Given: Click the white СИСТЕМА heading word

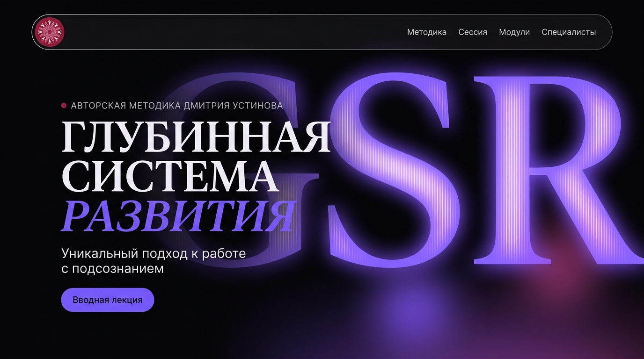Looking at the screenshot, I should click(170, 177).
